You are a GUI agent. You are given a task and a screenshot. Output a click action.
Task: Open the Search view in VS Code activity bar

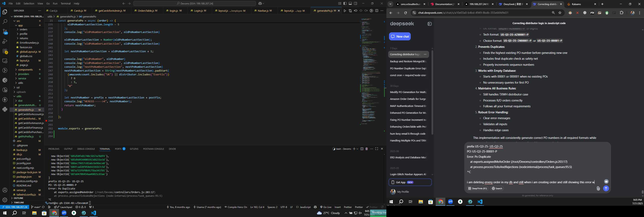[x=5, y=22]
